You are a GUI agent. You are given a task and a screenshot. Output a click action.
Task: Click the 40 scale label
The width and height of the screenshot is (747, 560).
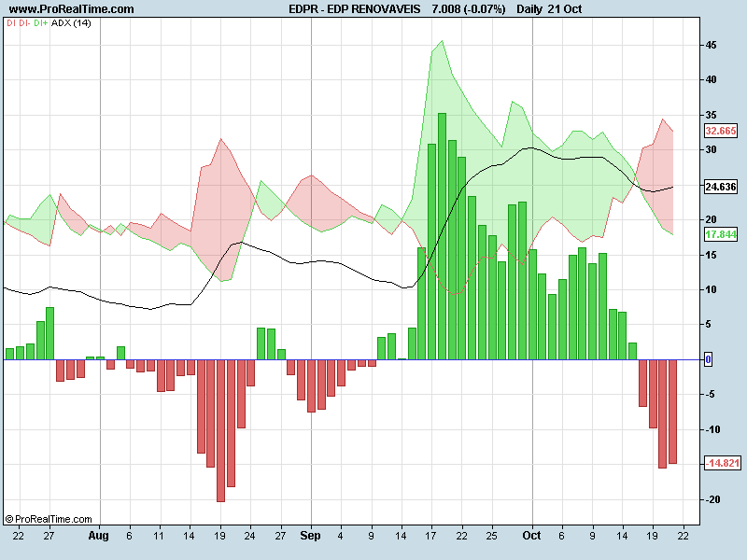711,79
